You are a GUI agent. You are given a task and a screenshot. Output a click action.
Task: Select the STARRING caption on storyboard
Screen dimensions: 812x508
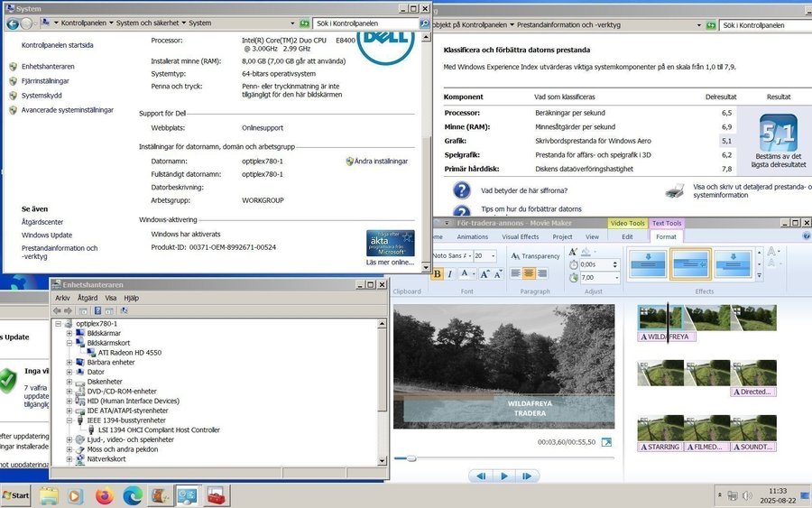point(660,447)
